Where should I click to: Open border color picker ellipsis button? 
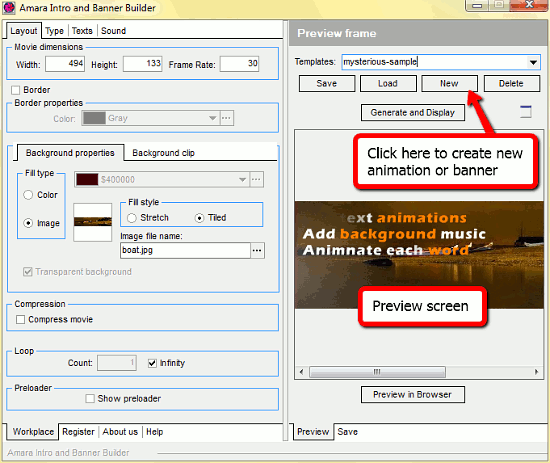click(x=226, y=118)
